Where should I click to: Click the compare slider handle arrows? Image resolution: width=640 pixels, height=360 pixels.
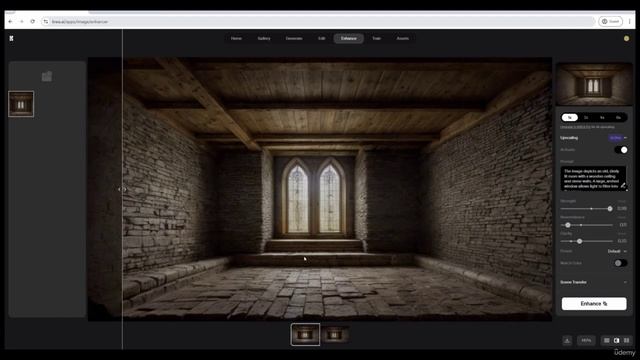click(122, 189)
